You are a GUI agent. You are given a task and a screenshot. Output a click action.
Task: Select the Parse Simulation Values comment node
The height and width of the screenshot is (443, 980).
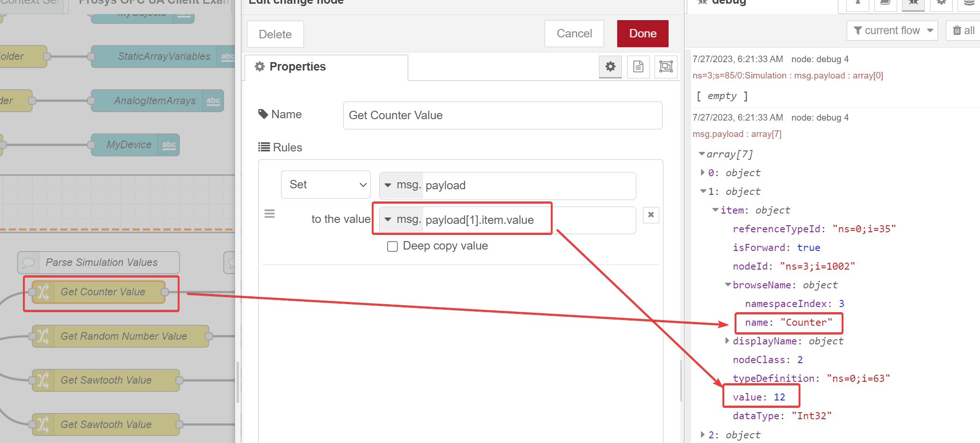101,263
